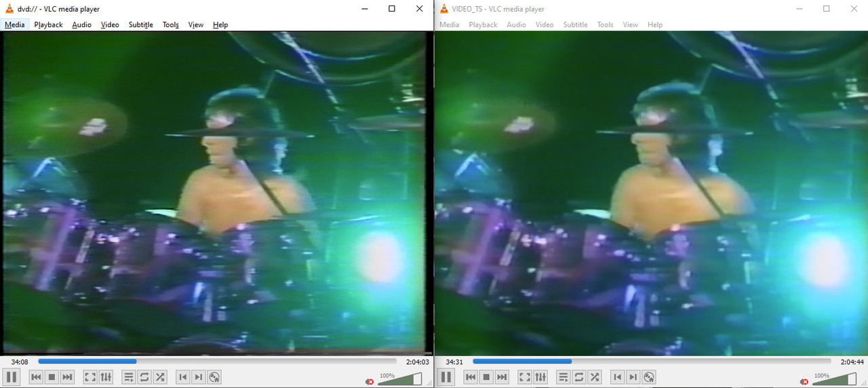Toggle loop mode in VIDEO_TS window
868x388 pixels.
[579, 377]
